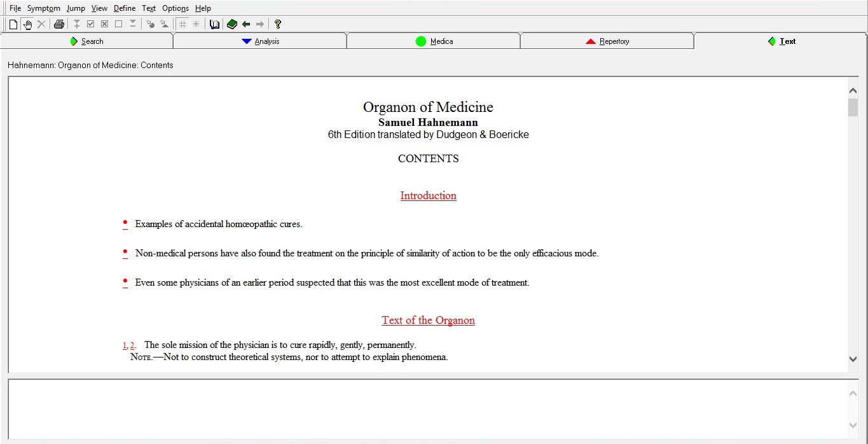The height and width of the screenshot is (444, 868).
Task: Click the Note about theoretical systems line
Action: click(289, 357)
